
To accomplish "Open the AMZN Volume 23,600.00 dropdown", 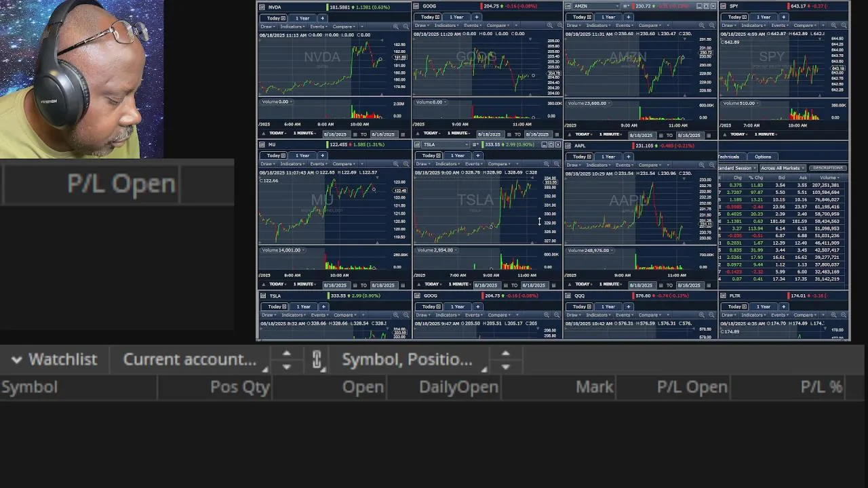I will [589, 103].
